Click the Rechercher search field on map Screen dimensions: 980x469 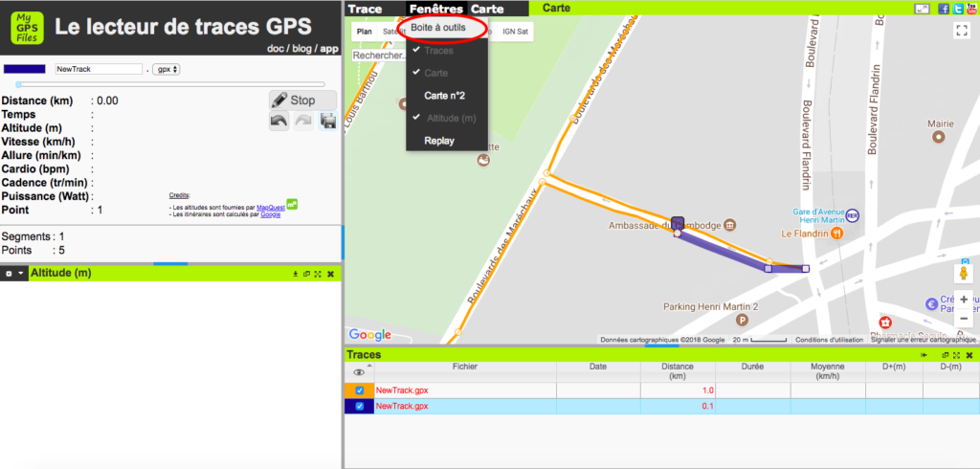pyautogui.click(x=379, y=56)
